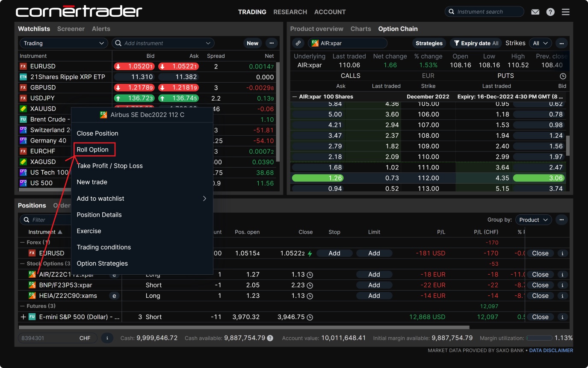Switch to the Screener tab

tap(71, 29)
